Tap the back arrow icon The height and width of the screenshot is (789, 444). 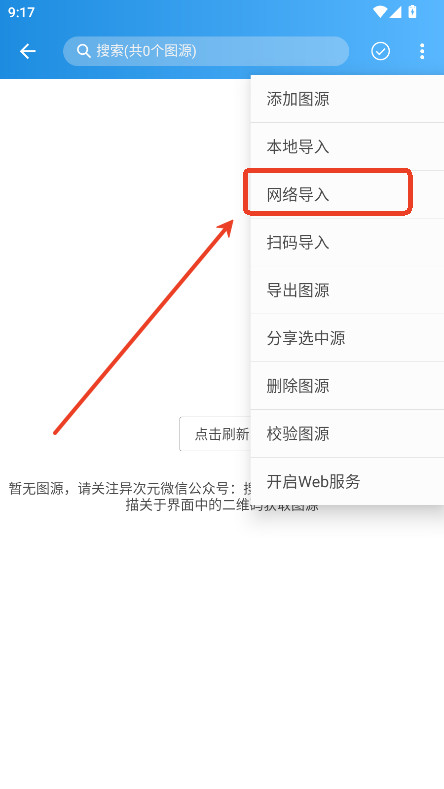28,51
